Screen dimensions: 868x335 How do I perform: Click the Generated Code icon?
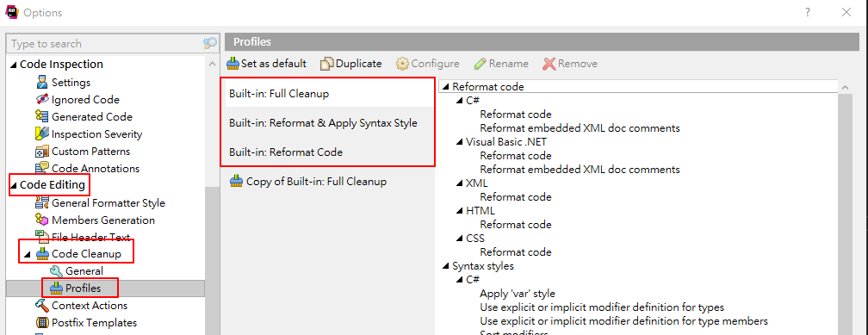tap(41, 117)
